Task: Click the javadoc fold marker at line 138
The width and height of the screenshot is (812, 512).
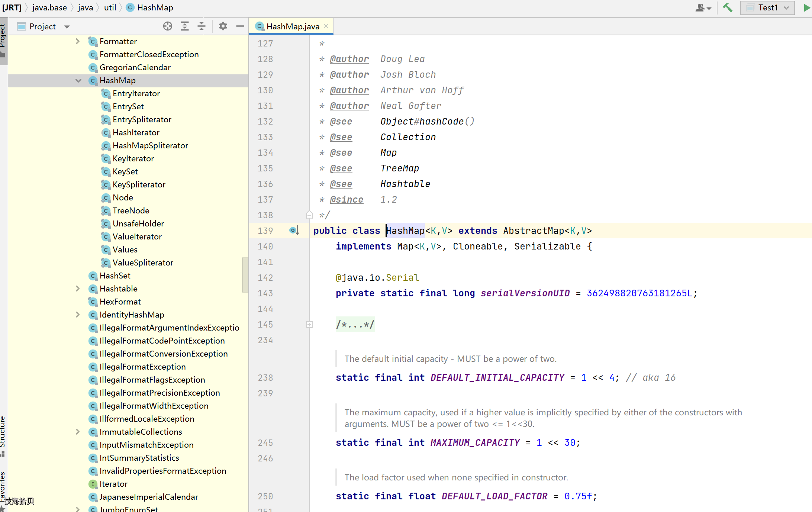Action: point(309,215)
